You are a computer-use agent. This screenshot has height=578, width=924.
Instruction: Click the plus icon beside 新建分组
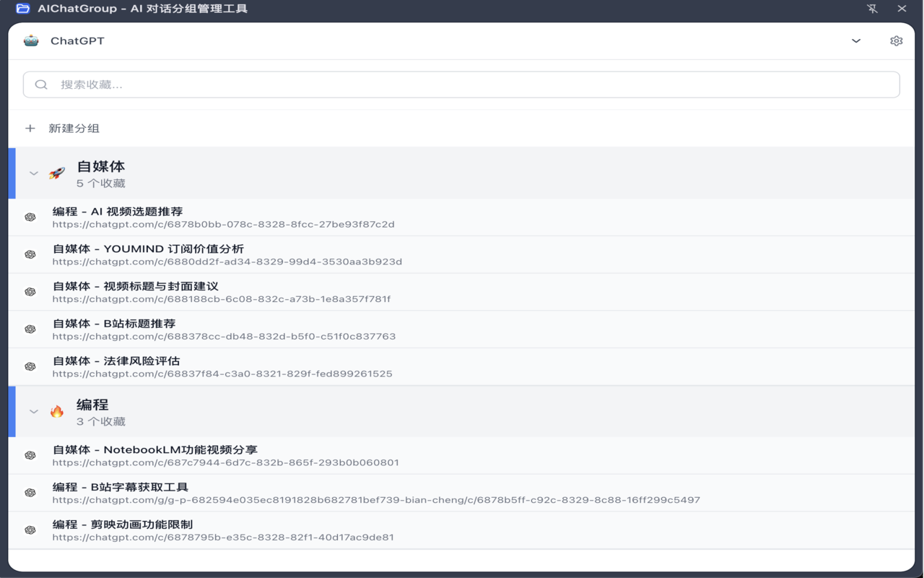point(30,128)
